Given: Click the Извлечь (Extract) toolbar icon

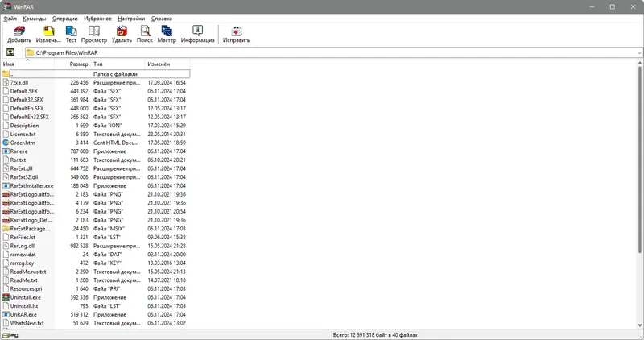Looking at the screenshot, I should tap(48, 34).
